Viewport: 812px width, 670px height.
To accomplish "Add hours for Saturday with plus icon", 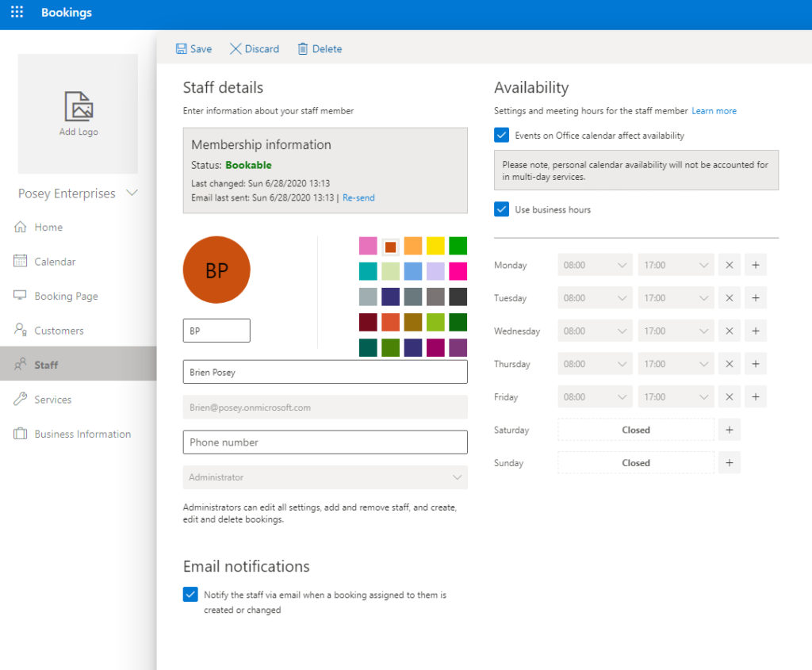I will click(730, 430).
